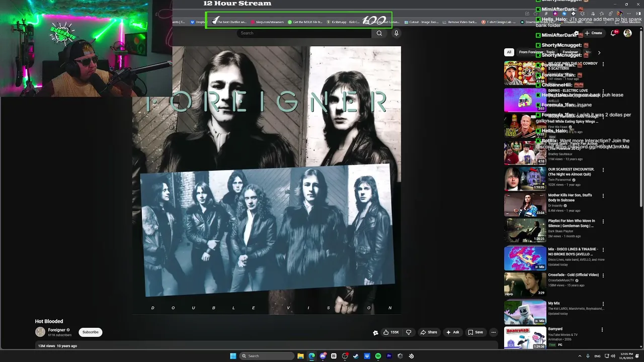Viewport: 644px width, 362px height.
Task: Select the All filter chip
Action: 509,52
